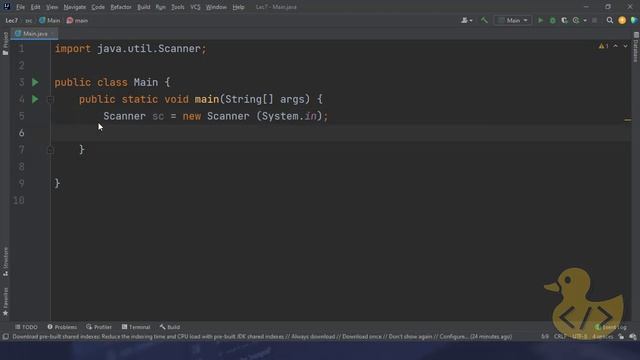Run Main with the green play toolbar icon
This screenshot has height=360, width=640.
tap(540, 20)
